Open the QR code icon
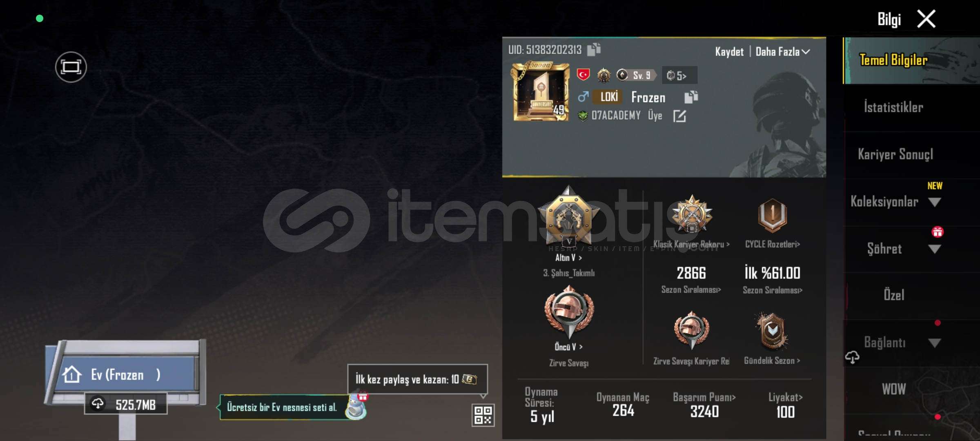 (x=483, y=415)
